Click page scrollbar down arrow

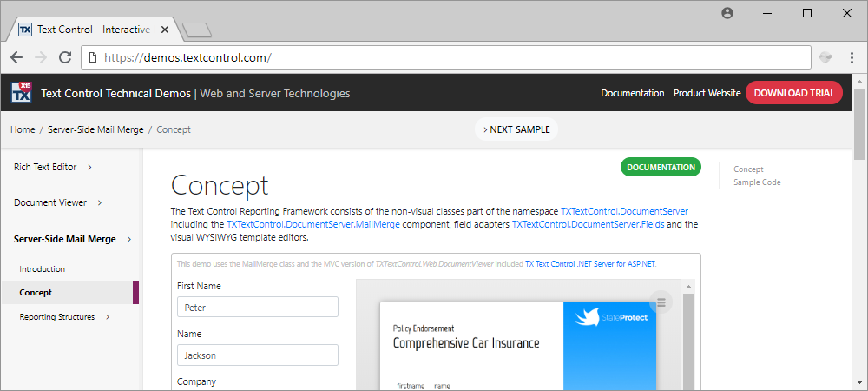pos(859,382)
